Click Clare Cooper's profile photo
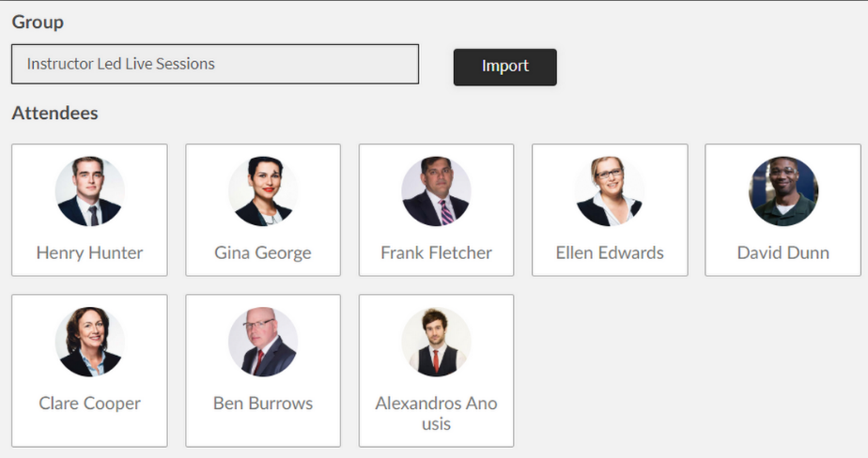868x458 pixels. 89,342
